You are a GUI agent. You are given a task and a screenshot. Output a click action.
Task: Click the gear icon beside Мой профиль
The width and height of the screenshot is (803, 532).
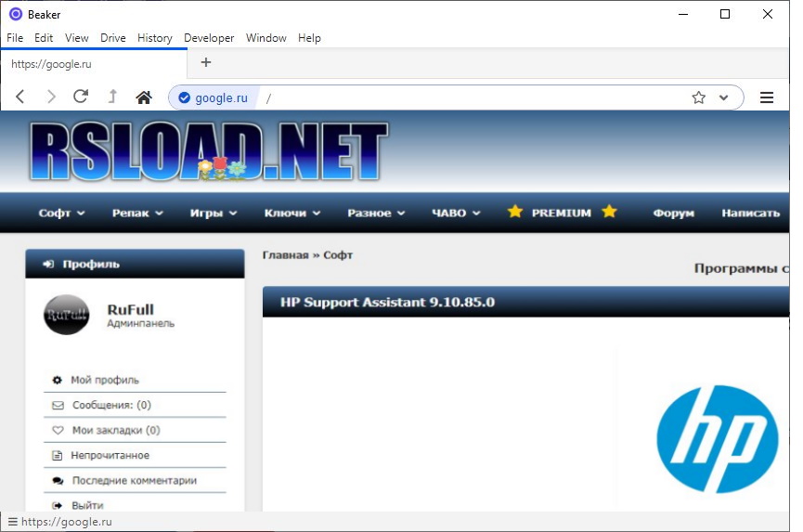click(x=58, y=380)
